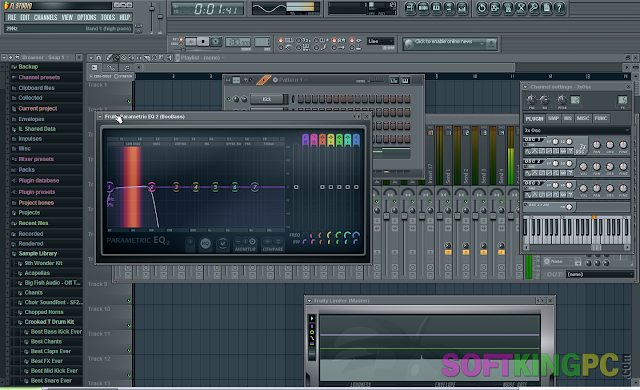
Task: Click the piano roll toolbar icon
Action: click(x=436, y=8)
